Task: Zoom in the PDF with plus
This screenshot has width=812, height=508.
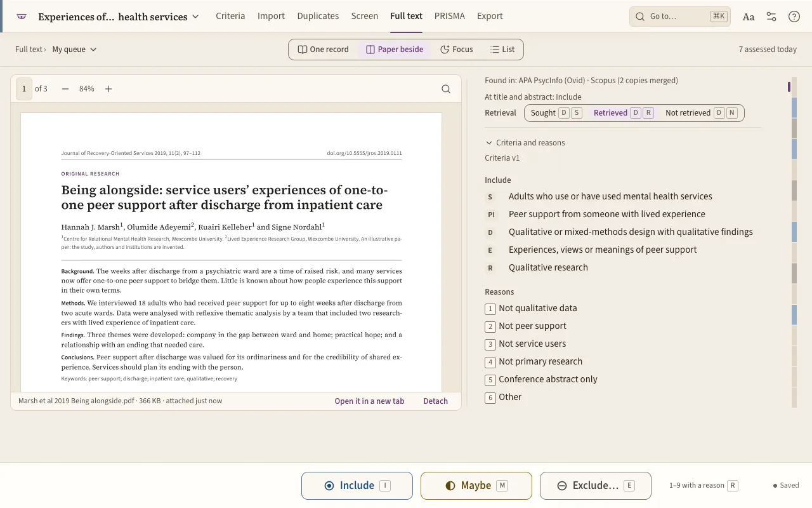Action: [x=108, y=89]
